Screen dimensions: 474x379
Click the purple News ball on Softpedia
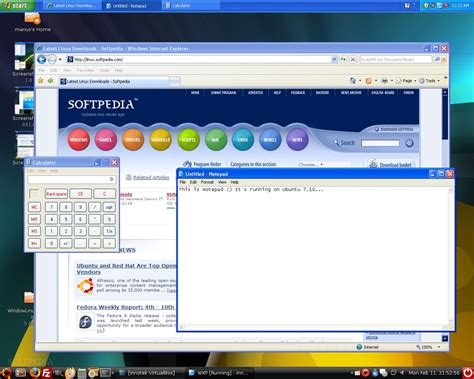click(x=297, y=139)
